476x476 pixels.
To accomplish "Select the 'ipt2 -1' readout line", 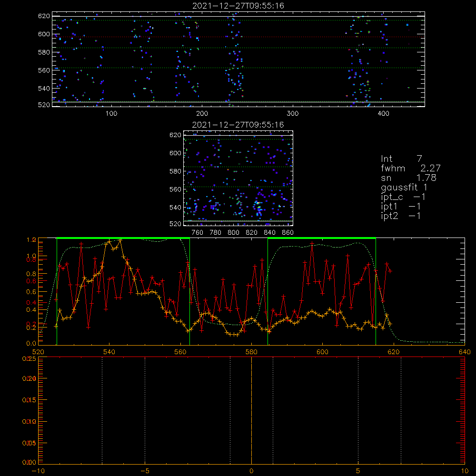I will [x=401, y=216].
